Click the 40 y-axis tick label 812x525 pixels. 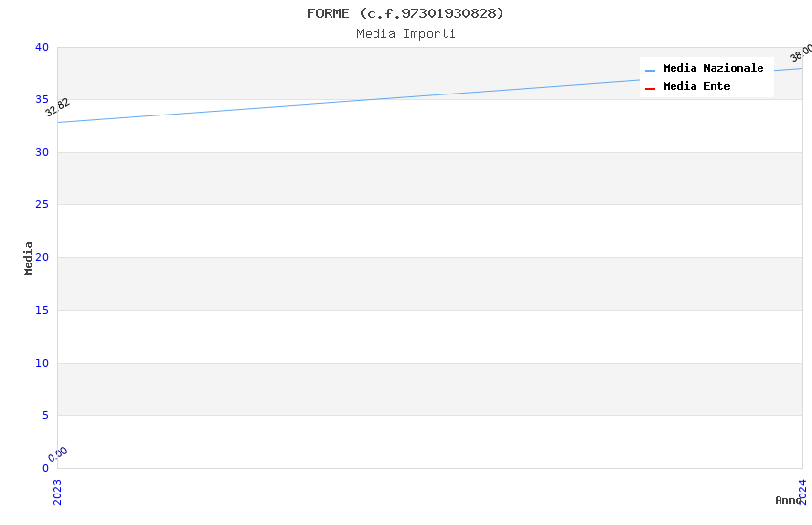click(42, 48)
